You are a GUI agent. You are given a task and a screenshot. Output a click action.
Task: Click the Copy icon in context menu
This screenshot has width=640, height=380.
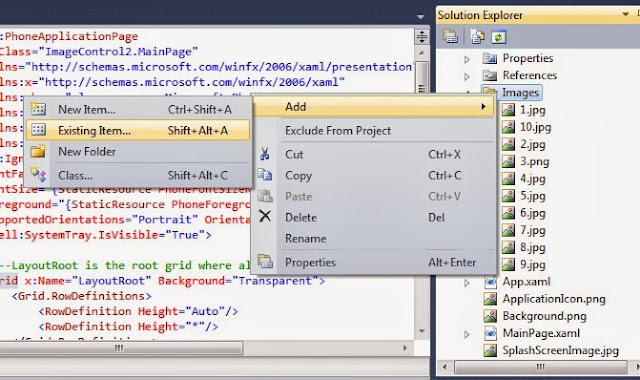point(265,175)
